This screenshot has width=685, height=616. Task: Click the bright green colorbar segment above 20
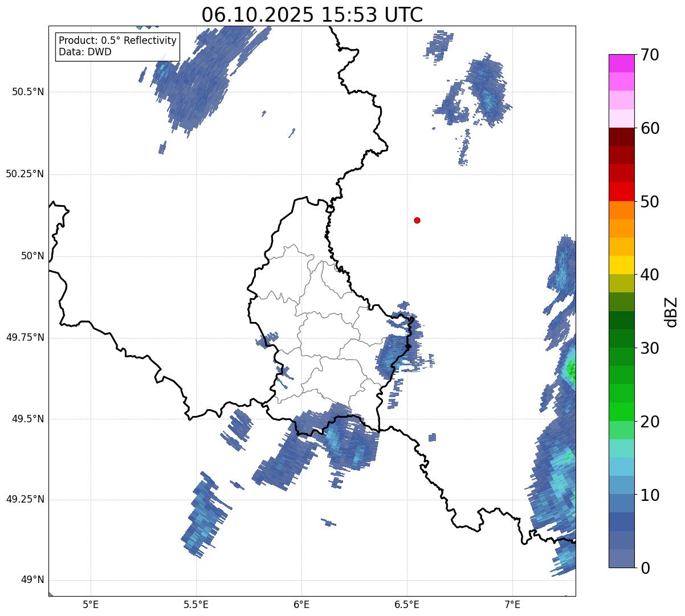click(x=621, y=411)
